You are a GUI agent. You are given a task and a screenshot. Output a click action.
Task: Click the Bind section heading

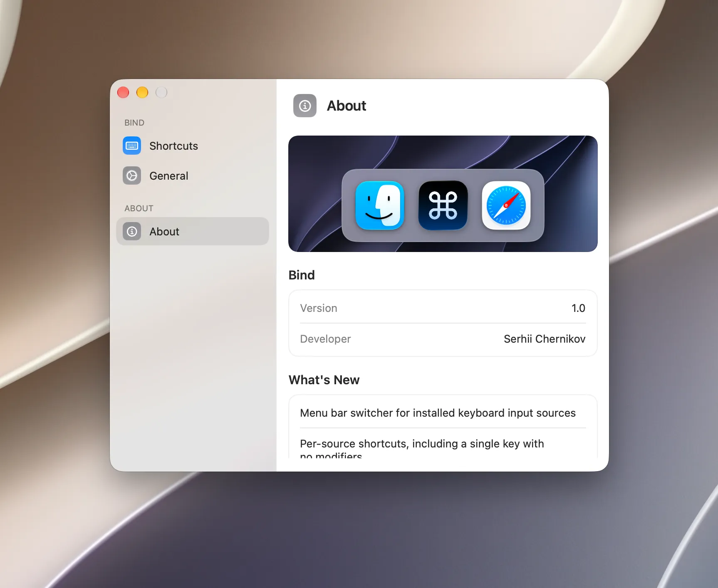(302, 275)
